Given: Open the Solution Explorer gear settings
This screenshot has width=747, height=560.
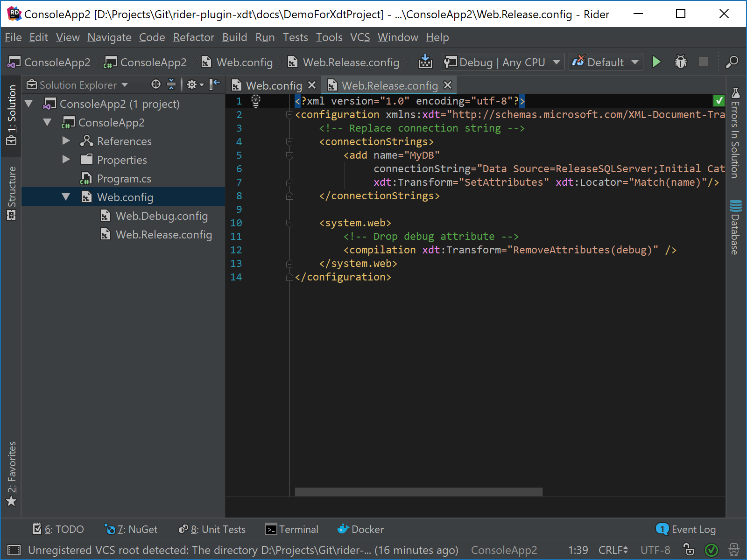Looking at the screenshot, I should tap(195, 84).
